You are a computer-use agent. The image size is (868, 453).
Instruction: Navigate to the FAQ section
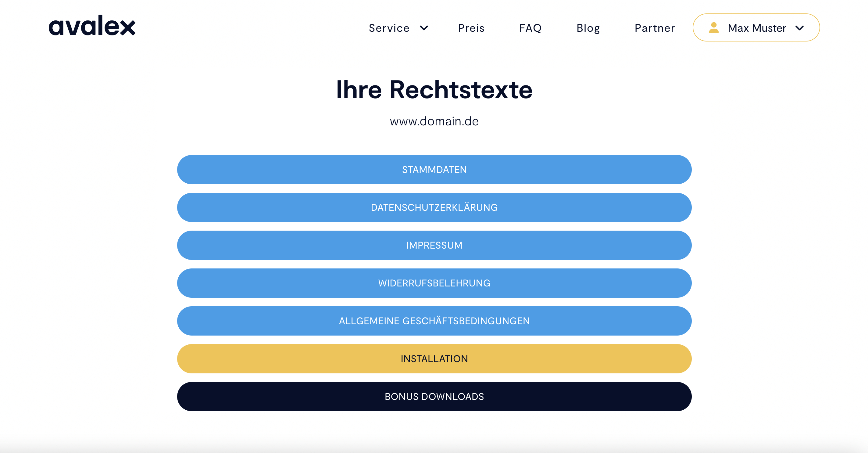530,28
